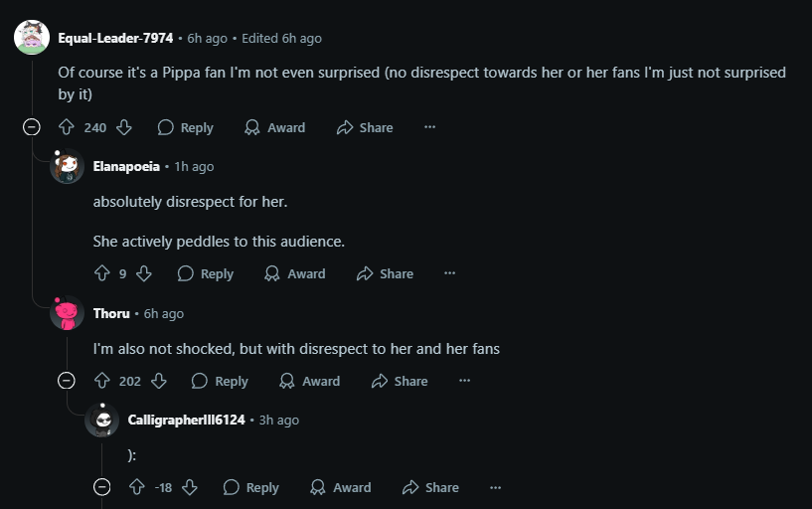812x509 pixels.
Task: Open more options menu on Elanapoeia's comment
Action: pyautogui.click(x=449, y=273)
